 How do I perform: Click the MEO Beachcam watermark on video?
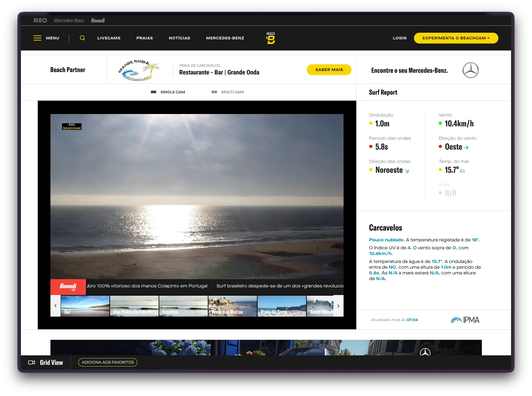[x=72, y=126]
